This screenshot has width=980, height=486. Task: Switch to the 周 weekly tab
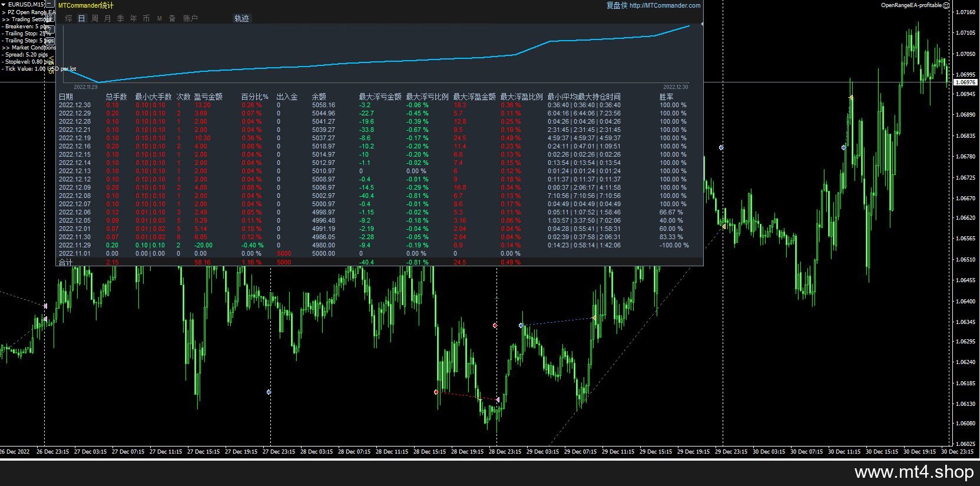[94, 18]
